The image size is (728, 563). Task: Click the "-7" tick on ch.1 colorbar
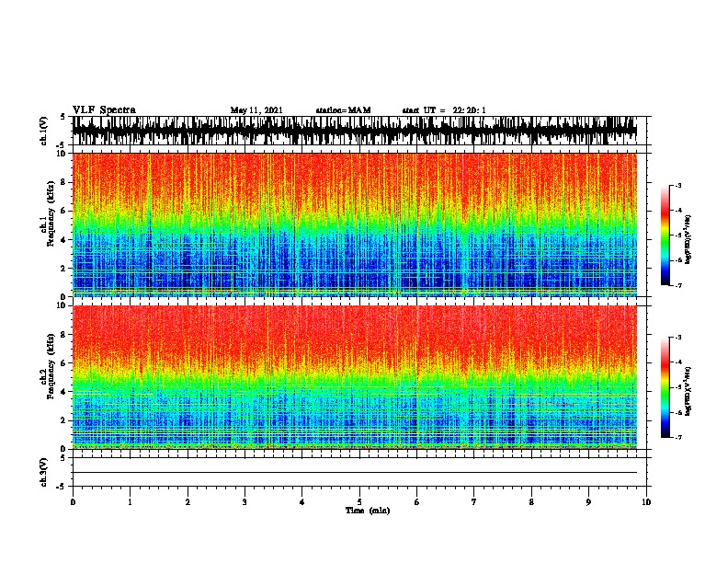click(678, 285)
